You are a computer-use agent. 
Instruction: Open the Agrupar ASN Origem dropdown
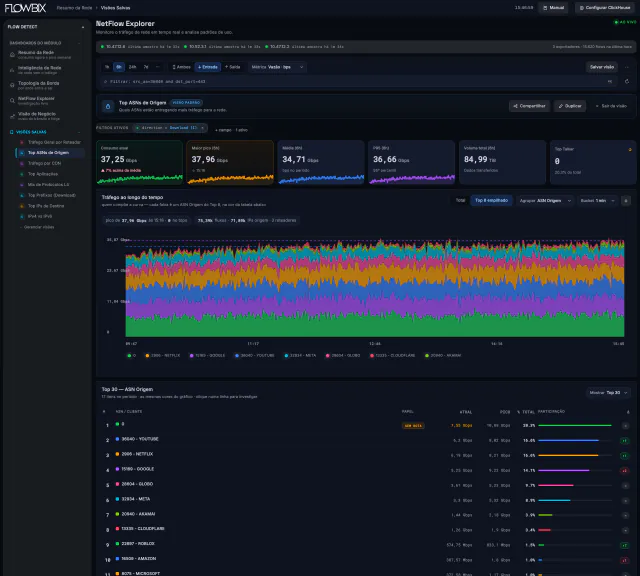[545, 201]
